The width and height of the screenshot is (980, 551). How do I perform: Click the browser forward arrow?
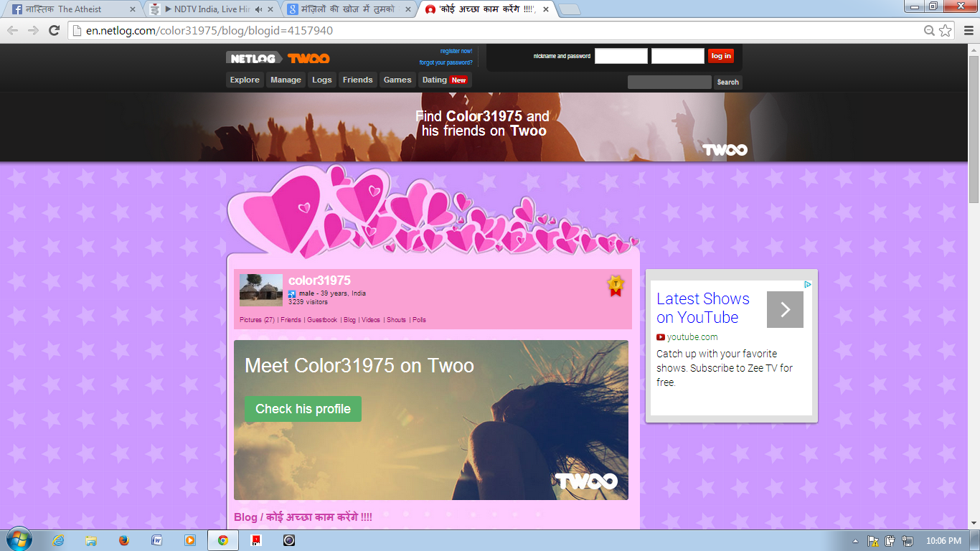coord(33,30)
